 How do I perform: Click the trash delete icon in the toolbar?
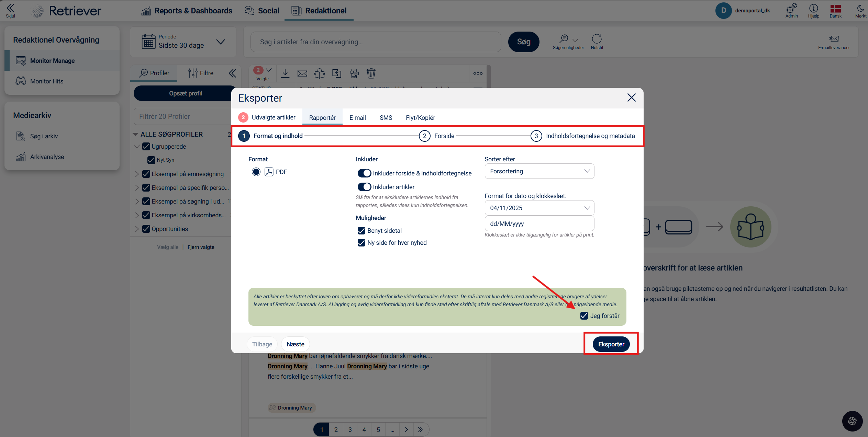point(371,73)
